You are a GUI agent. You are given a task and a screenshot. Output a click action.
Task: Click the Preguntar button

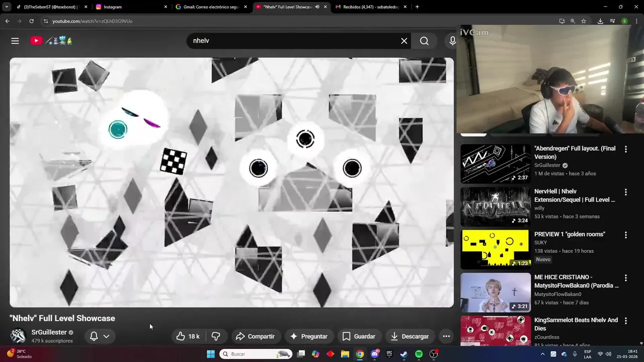coord(308,336)
